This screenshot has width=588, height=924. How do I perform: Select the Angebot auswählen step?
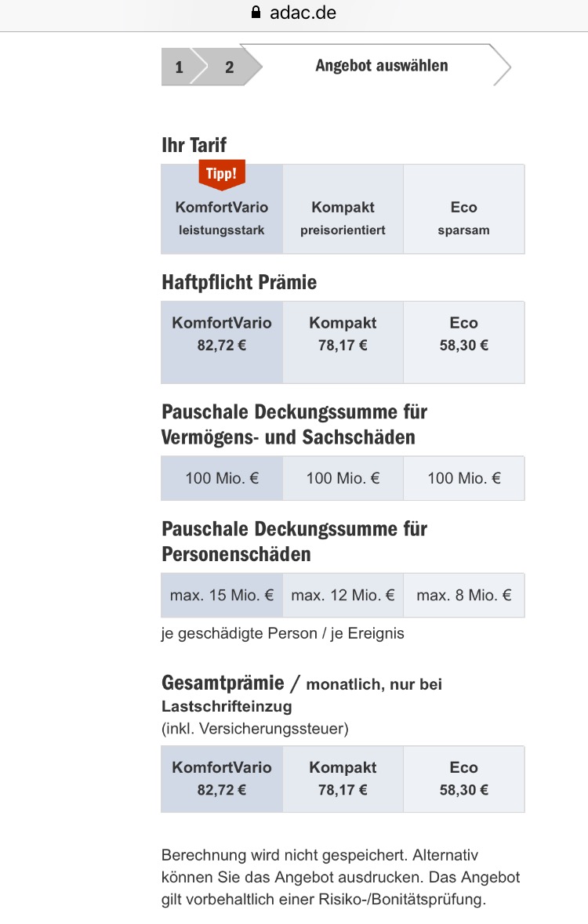pyautogui.click(x=382, y=66)
